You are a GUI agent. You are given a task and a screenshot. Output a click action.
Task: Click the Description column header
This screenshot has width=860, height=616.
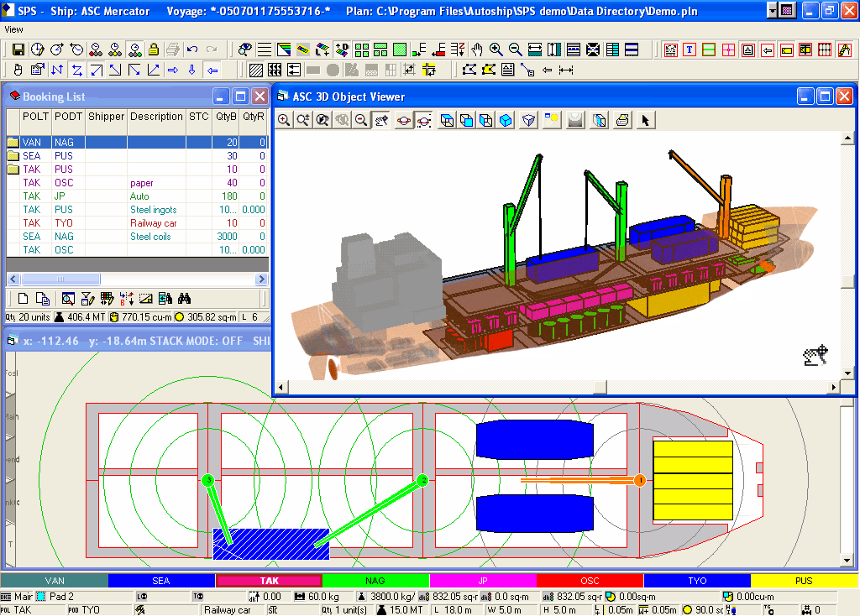pyautogui.click(x=155, y=117)
